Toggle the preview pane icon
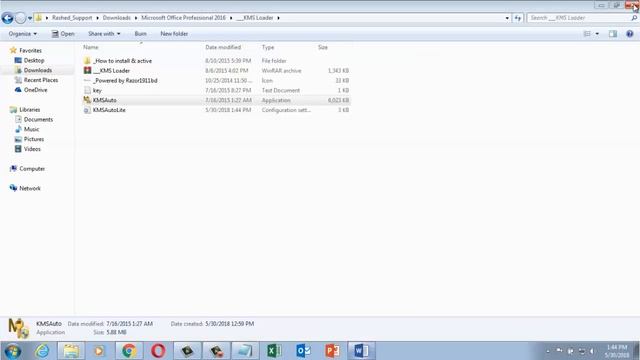 point(613,34)
